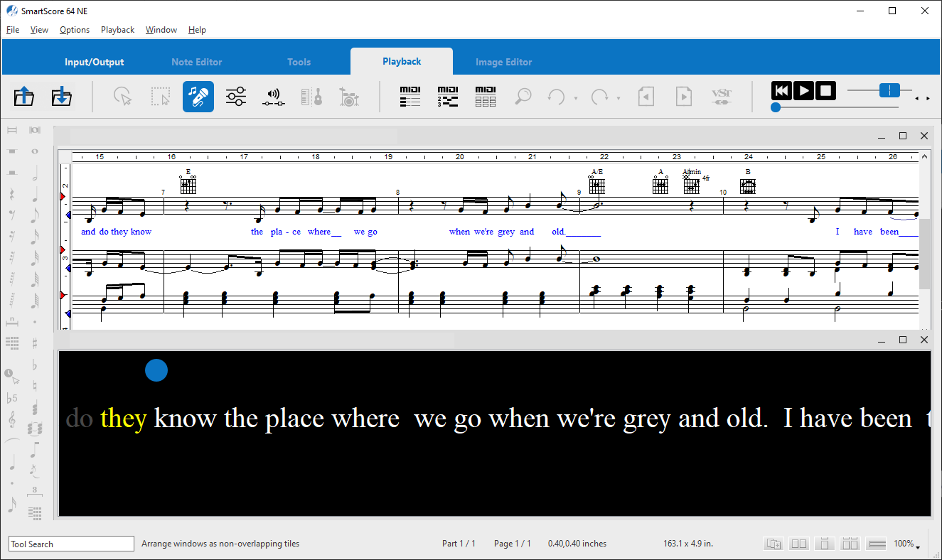The width and height of the screenshot is (942, 560).
Task: Click the Tool Search input field
Action: point(71,544)
